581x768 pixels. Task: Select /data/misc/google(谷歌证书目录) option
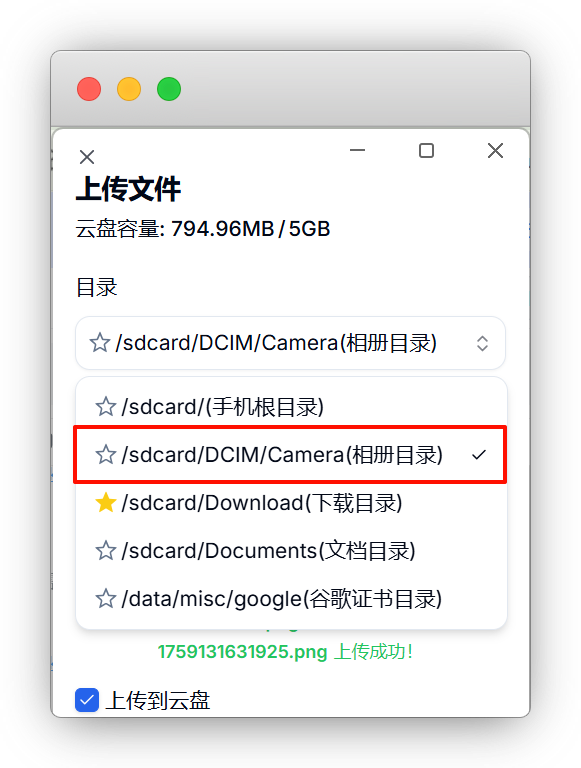click(290, 599)
